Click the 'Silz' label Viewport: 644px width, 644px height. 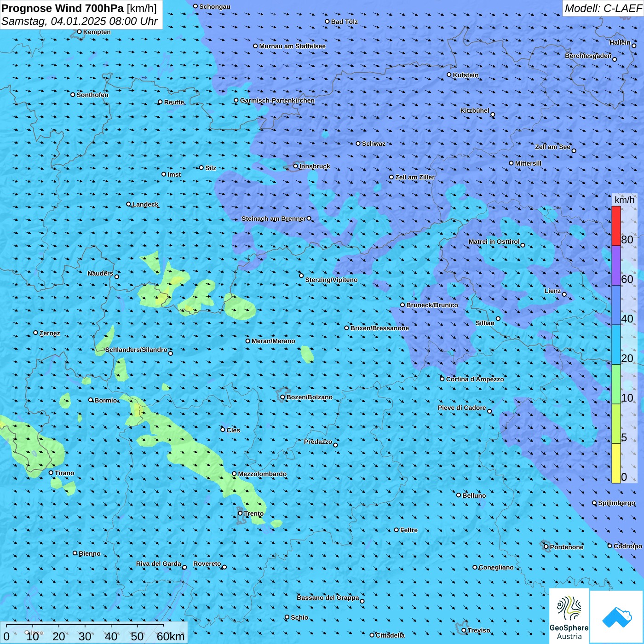210,168
